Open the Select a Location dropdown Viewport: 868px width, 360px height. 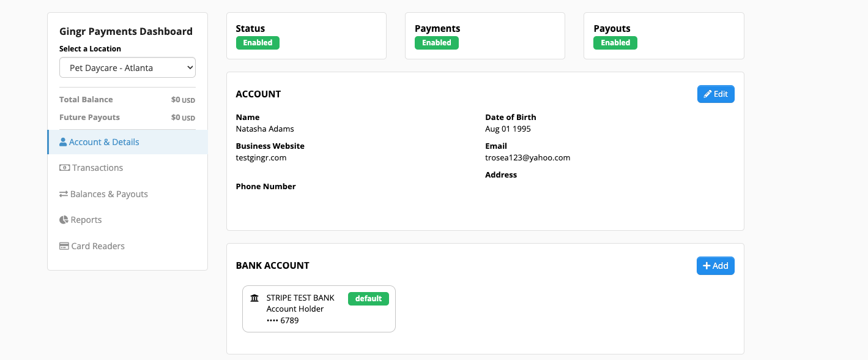[x=127, y=68]
